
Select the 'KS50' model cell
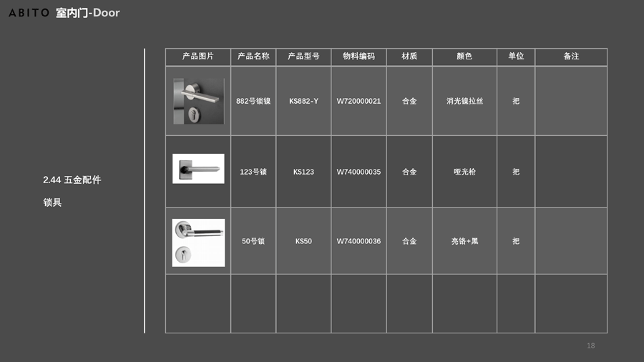tap(303, 241)
